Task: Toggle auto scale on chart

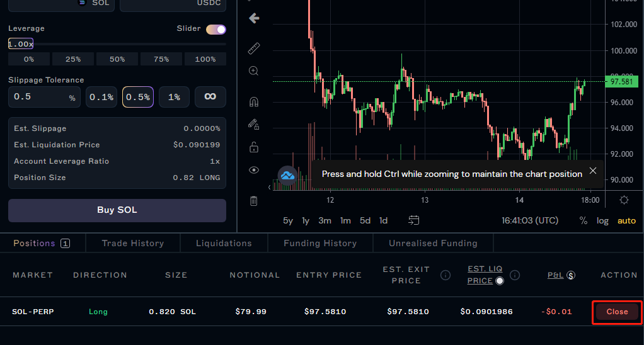Action: 626,221
